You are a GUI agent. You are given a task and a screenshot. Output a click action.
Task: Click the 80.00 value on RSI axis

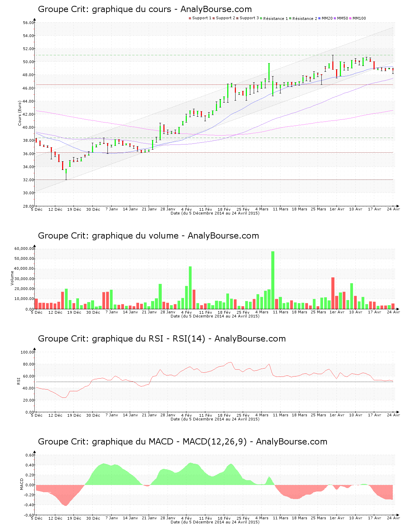point(28,364)
